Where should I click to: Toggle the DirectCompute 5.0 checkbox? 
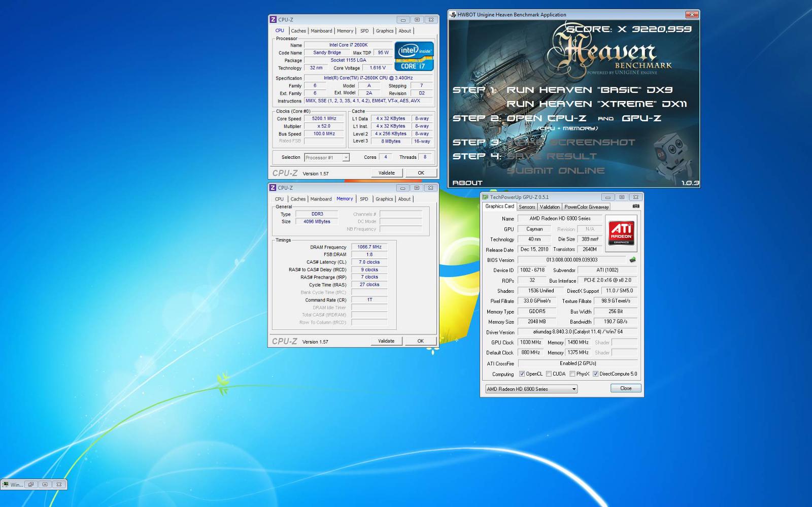point(595,374)
